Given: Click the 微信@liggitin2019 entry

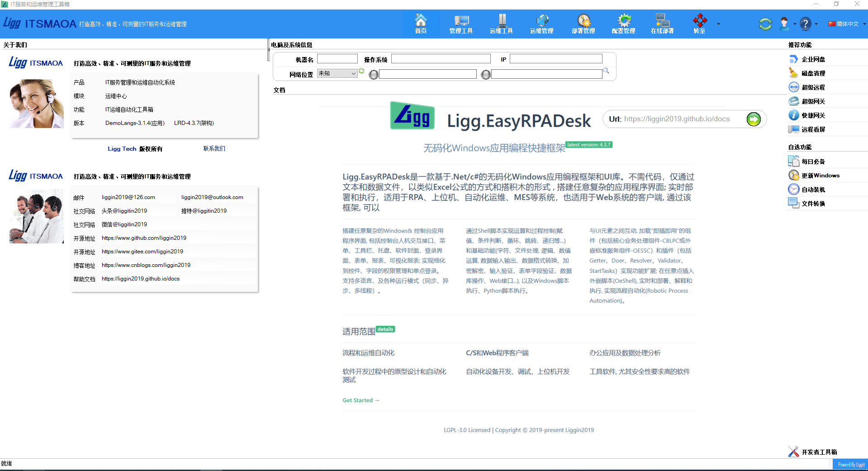Looking at the screenshot, I should (x=124, y=224).
